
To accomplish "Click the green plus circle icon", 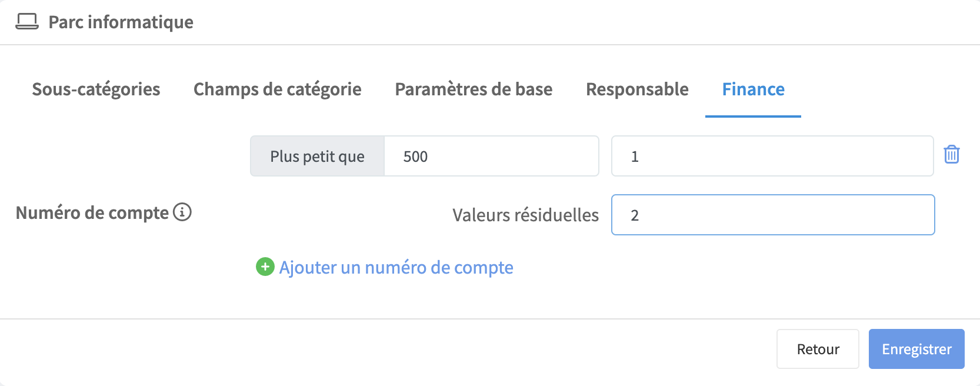I will coord(265,267).
